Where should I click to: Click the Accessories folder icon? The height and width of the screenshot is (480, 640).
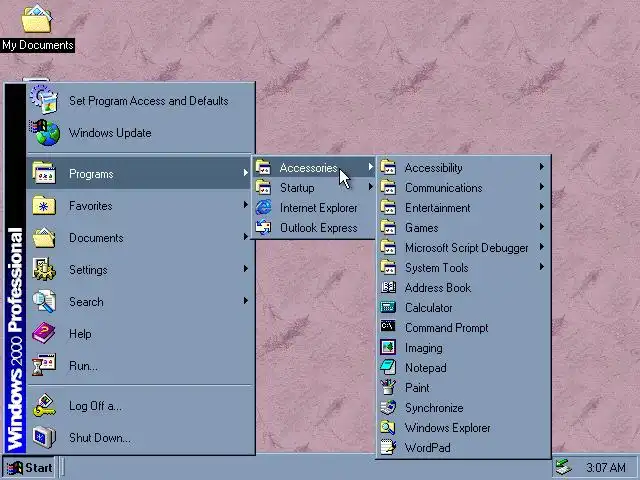click(x=263, y=167)
